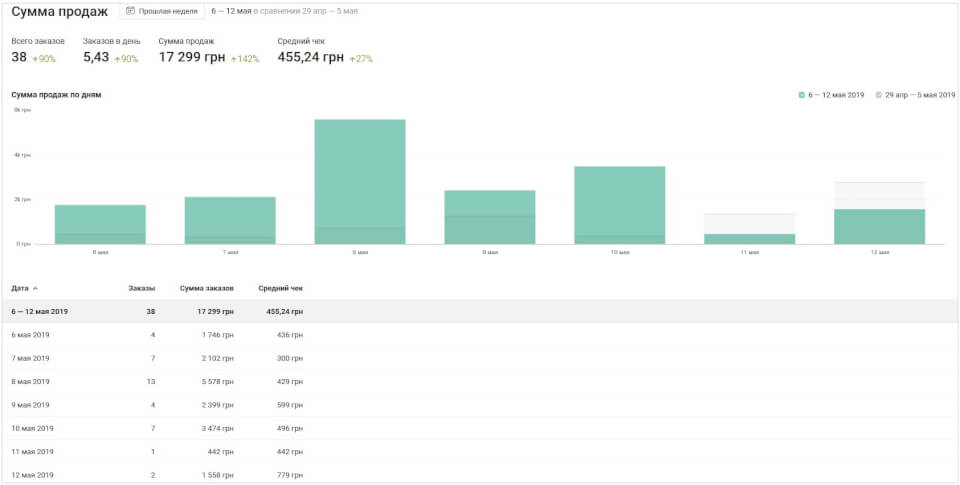Image resolution: width=960 pixels, height=485 pixels.
Task: Toggle the '29 апр — 5 мая 2019' legend series
Action: click(915, 95)
